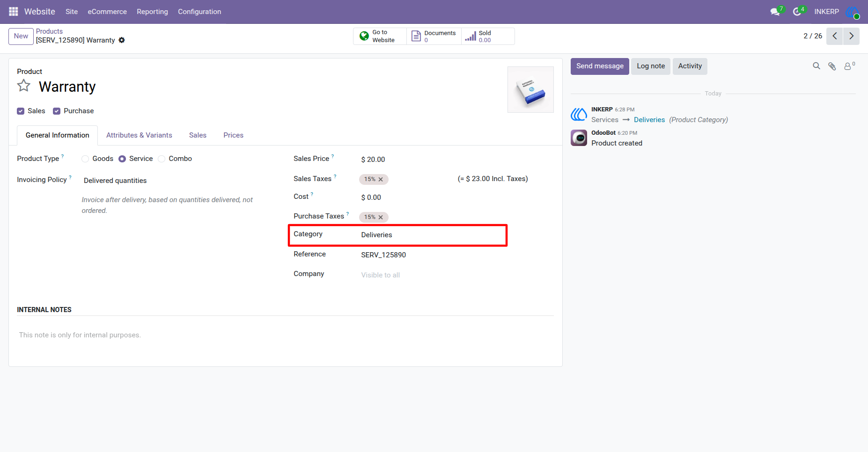Switch to Attributes & Variants tab
The image size is (868, 452).
coord(139,135)
